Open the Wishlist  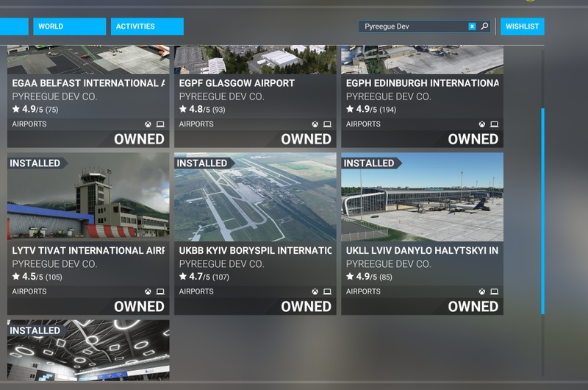522,26
